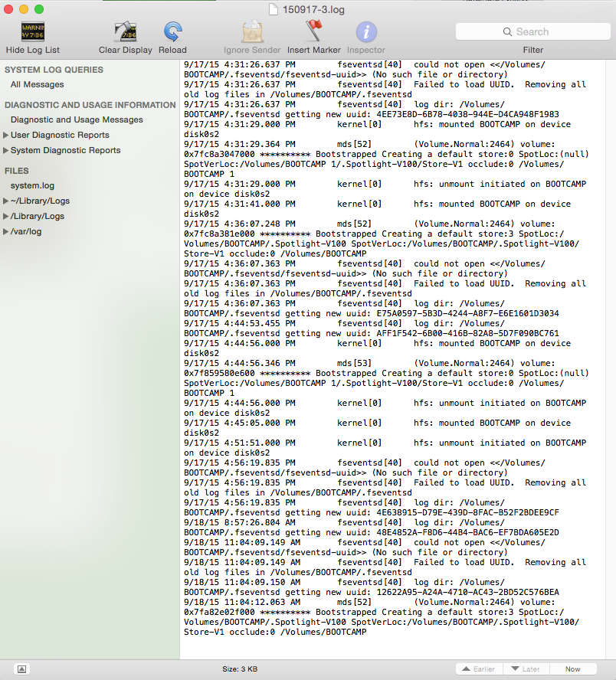Click the 150917-3.log document icon
This screenshot has width=616, height=680.
(274, 9)
